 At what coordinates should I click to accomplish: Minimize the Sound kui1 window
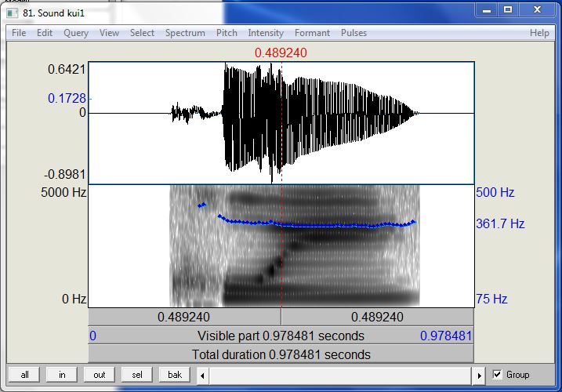487,10
